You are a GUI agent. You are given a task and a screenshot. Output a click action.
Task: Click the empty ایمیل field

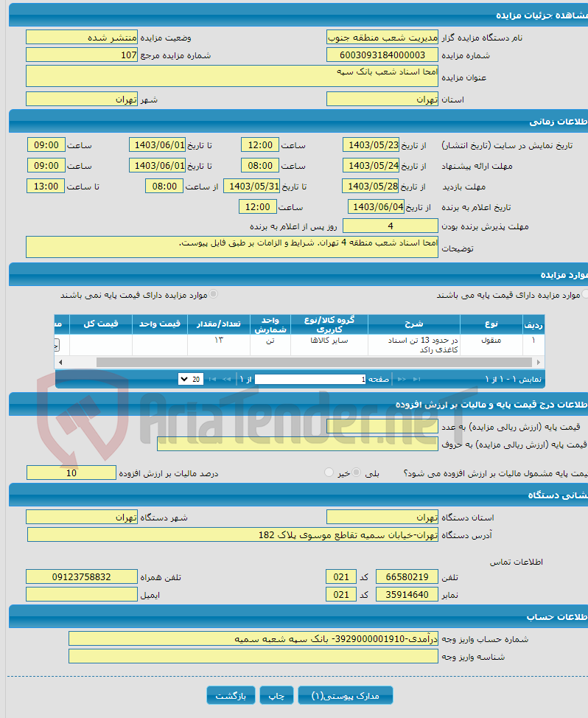pos(82,594)
